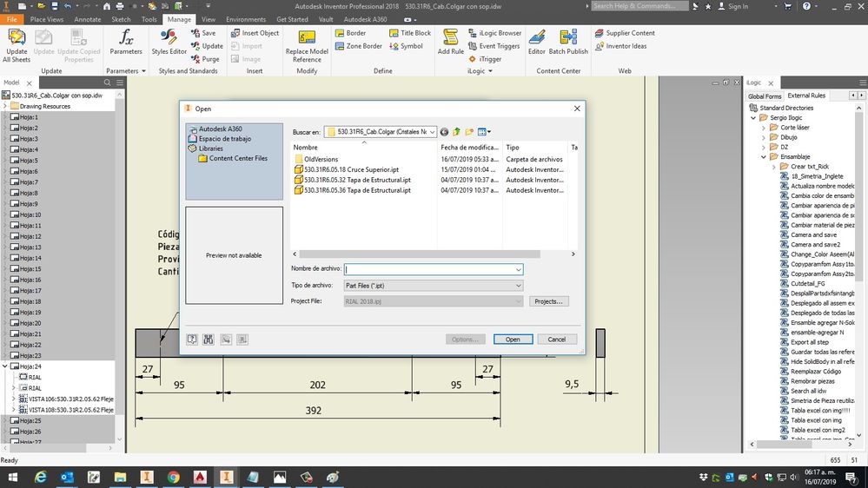The image size is (868, 488).
Task: Collapse Hoja:24 tree node
Action: click(5, 366)
